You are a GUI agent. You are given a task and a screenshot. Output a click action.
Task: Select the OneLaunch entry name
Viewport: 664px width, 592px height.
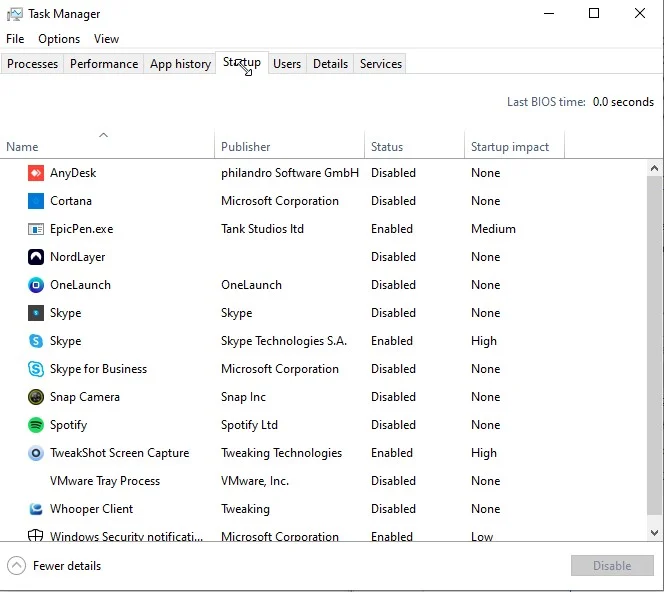click(x=80, y=285)
